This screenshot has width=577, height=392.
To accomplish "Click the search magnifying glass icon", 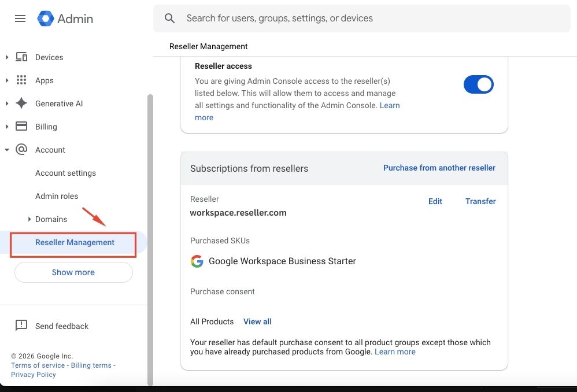I will tap(169, 18).
